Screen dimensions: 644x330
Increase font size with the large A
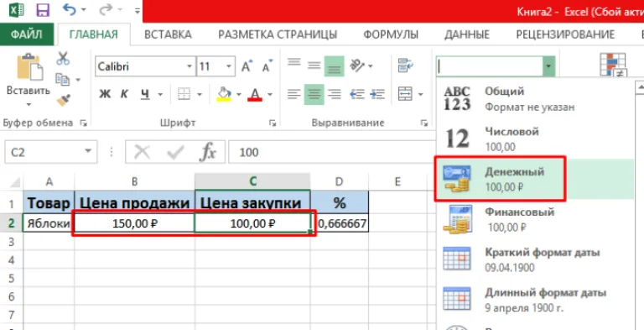click(247, 66)
